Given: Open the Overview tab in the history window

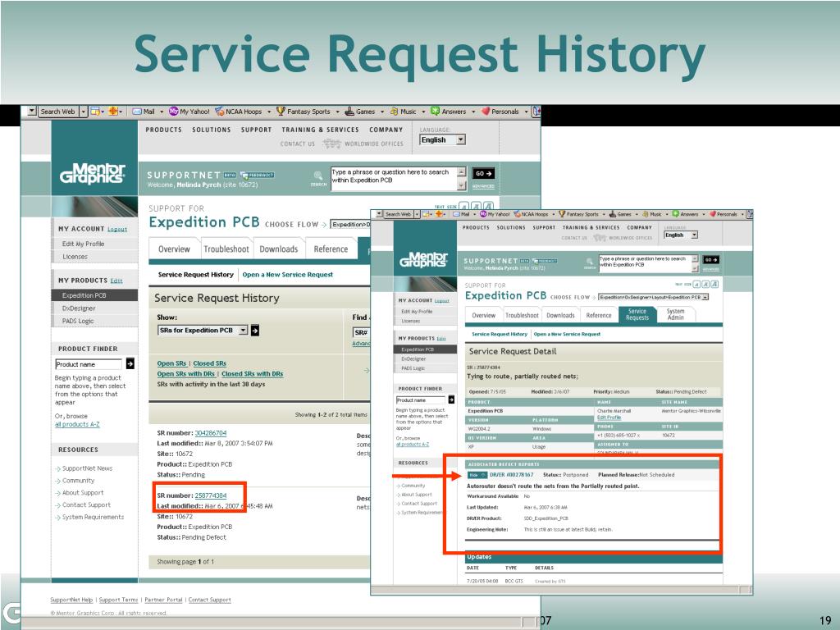Looking at the screenshot, I should (174, 249).
